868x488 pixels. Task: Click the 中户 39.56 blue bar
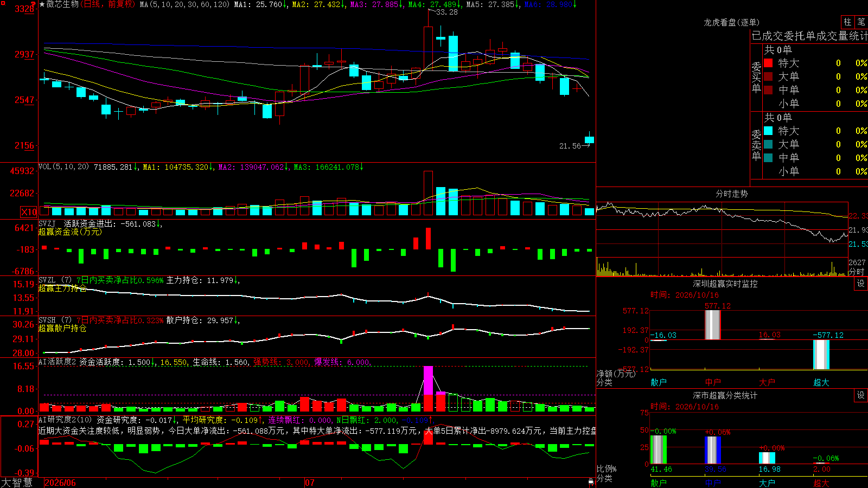point(713,450)
